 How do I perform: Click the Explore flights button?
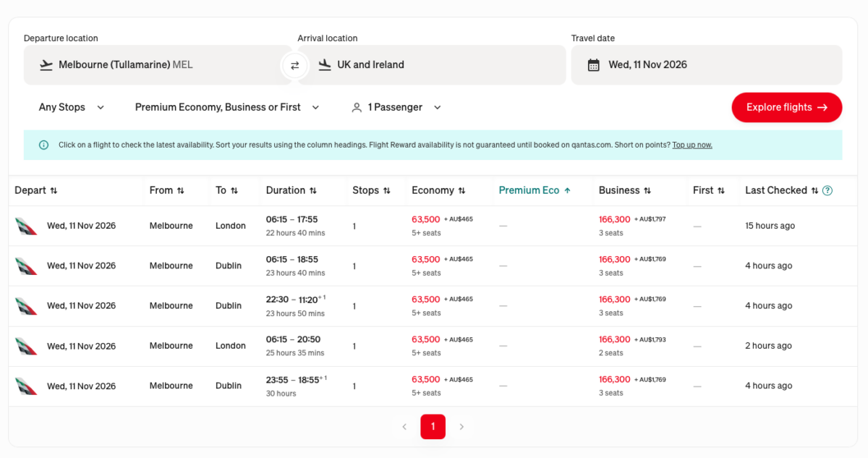pos(786,107)
